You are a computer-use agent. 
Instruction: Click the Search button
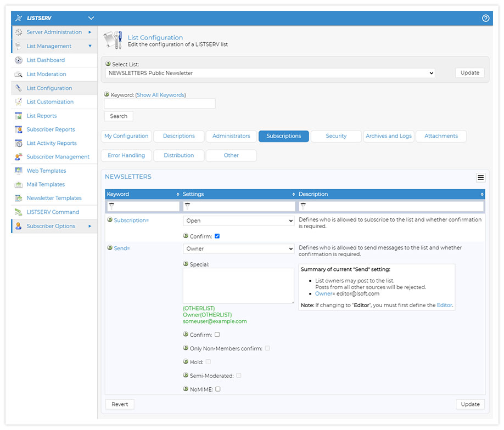pos(119,116)
